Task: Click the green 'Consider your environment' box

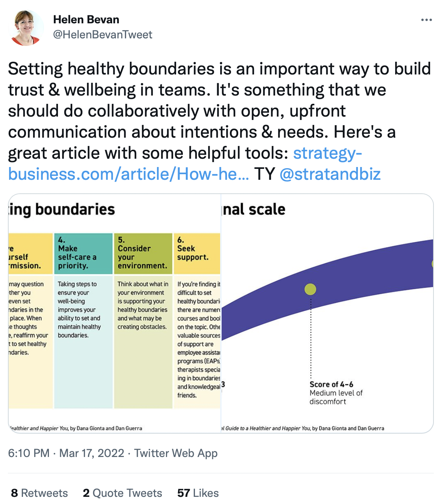Action: [143, 253]
